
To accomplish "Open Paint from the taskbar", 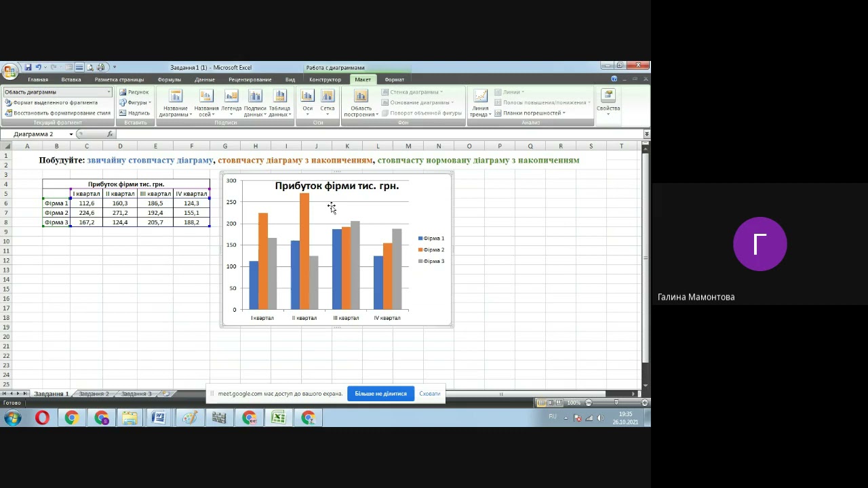I will coord(190,418).
